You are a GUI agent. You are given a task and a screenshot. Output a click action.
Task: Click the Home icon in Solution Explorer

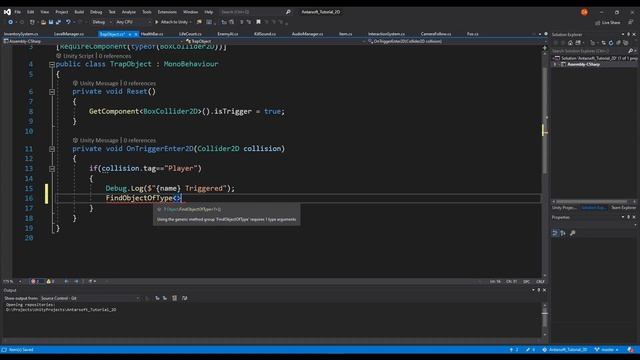(570, 43)
